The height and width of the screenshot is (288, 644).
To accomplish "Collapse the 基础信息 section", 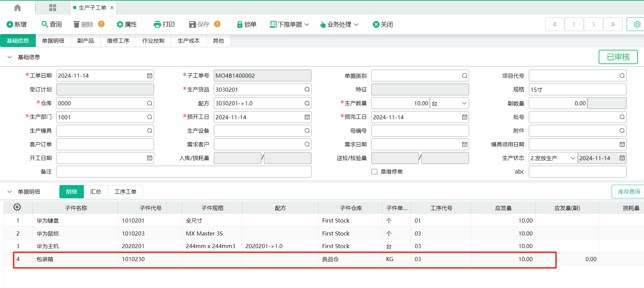I will click(10, 57).
